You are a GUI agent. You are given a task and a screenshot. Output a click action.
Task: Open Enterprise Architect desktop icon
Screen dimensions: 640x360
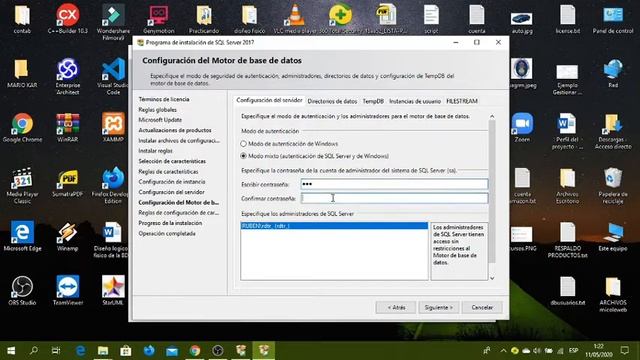pyautogui.click(x=68, y=76)
